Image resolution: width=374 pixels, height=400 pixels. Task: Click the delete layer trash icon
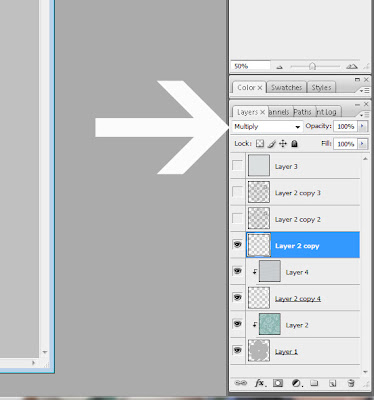click(350, 383)
